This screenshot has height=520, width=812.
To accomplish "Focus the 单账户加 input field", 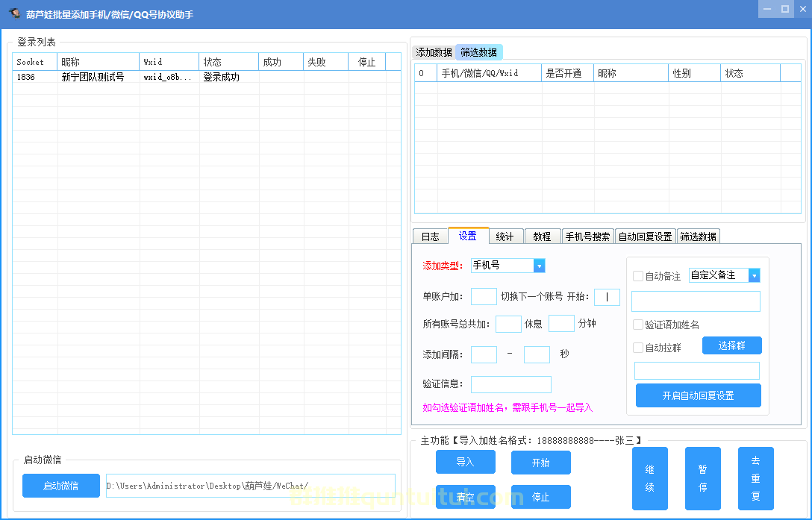I will [x=484, y=297].
